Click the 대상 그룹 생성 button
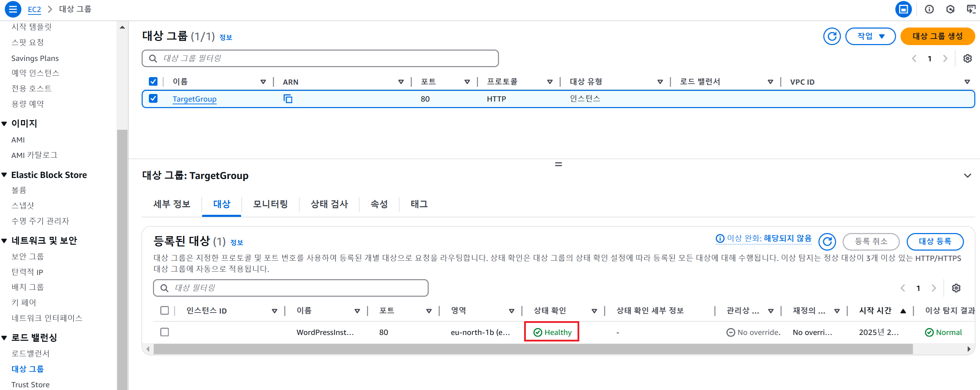 (x=937, y=36)
